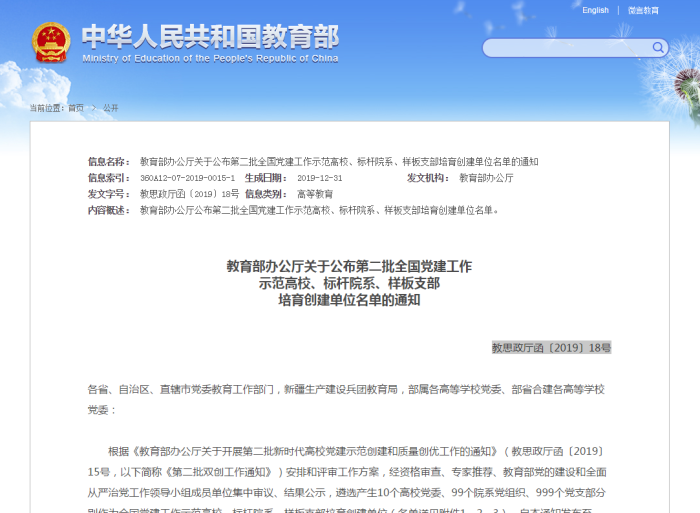Click the body paragraph beginning 根据《教育部办公厅
Viewport: 700px width, 513px height.
[347, 481]
